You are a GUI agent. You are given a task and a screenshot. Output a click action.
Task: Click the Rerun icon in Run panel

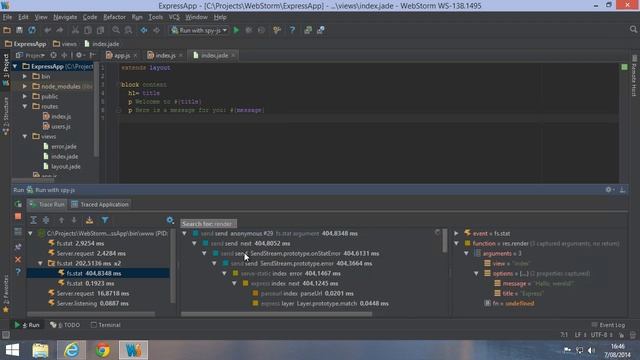point(18,204)
